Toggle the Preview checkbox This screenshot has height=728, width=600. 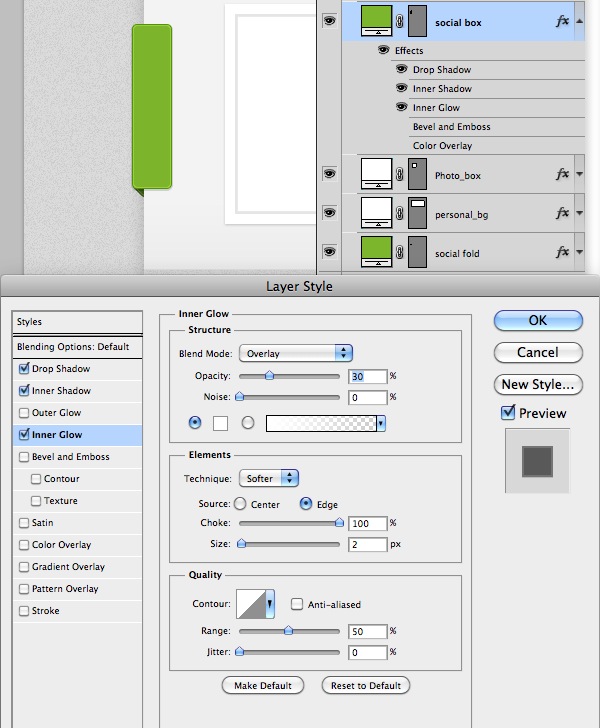508,412
